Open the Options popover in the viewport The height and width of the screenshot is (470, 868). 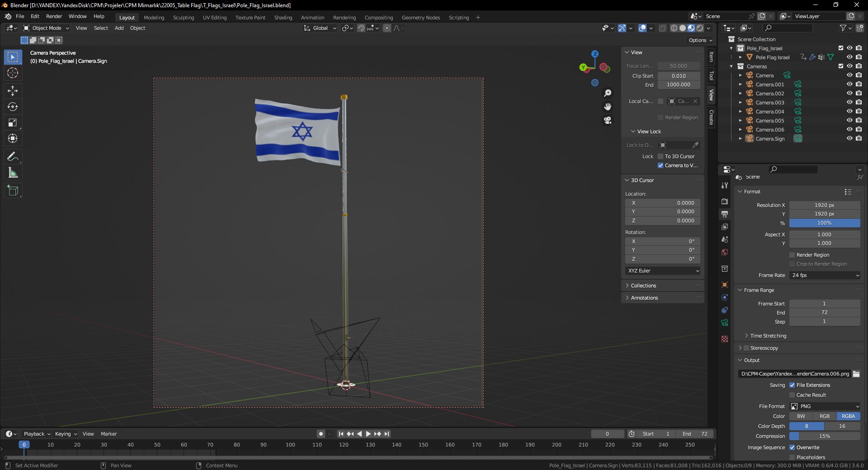pyautogui.click(x=700, y=40)
